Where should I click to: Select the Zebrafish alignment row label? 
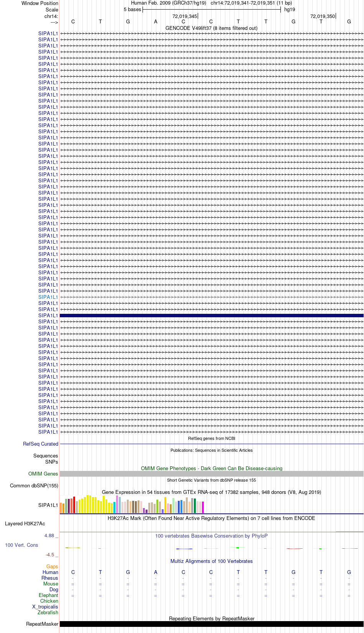(48, 612)
